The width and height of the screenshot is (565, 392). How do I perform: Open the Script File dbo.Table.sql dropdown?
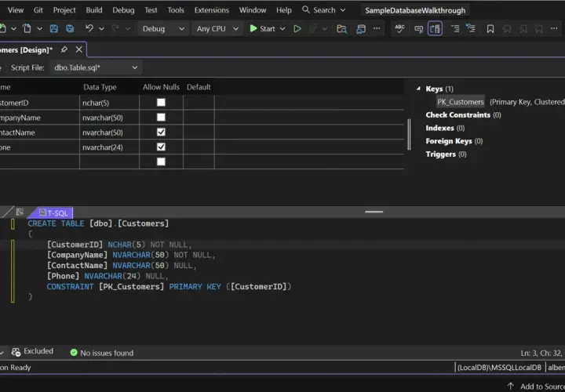[96, 67]
